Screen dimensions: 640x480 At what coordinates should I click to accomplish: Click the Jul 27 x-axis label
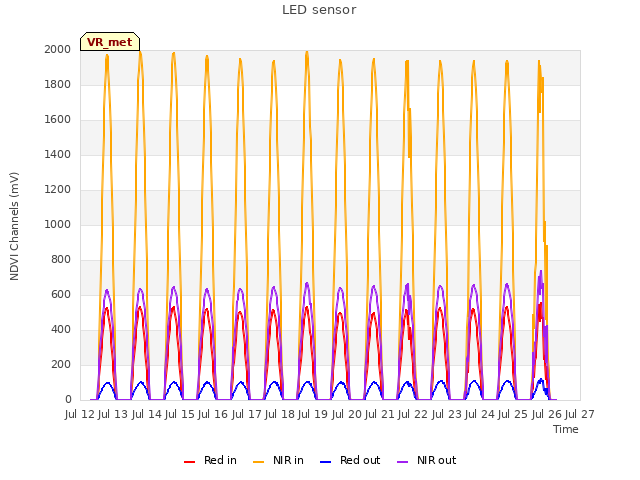pos(580,414)
